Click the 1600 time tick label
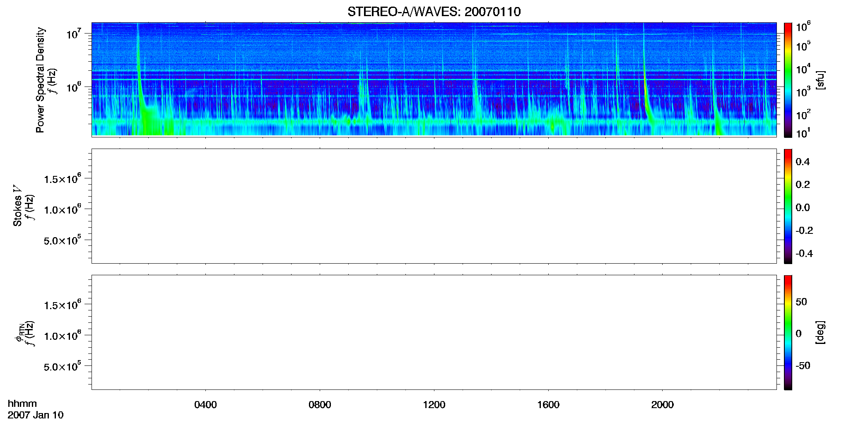Screen dimensions: 868x447 tap(548, 404)
